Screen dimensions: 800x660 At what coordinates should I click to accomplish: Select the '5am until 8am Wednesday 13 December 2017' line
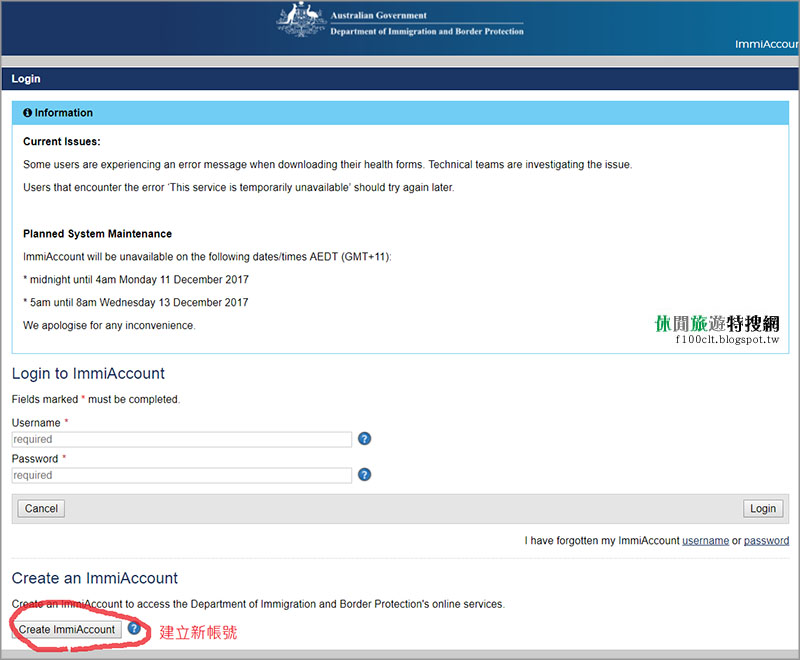136,302
